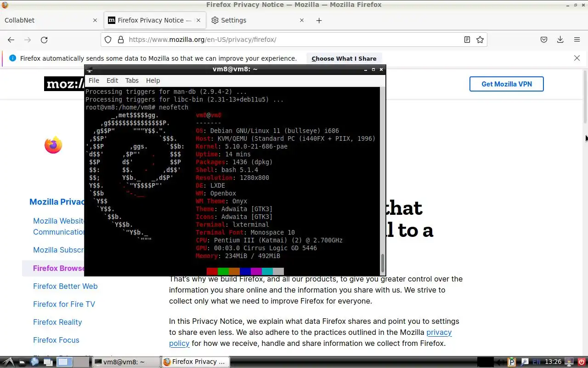
Task: Open the Firefox for Fire TV link
Action: point(64,304)
